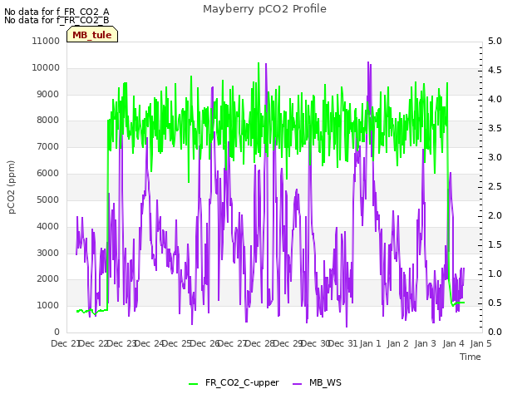Click the 2.5 right axis tick label

(495, 186)
